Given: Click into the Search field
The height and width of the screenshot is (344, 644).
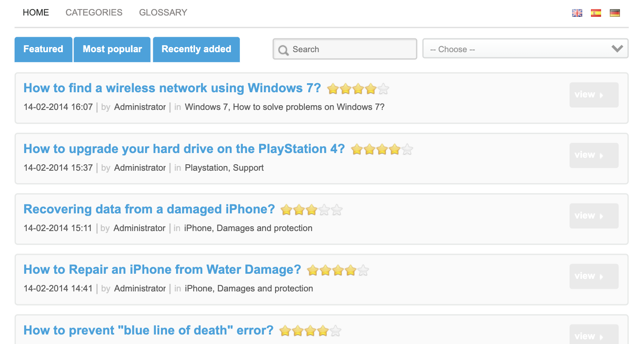Looking at the screenshot, I should click(x=345, y=49).
